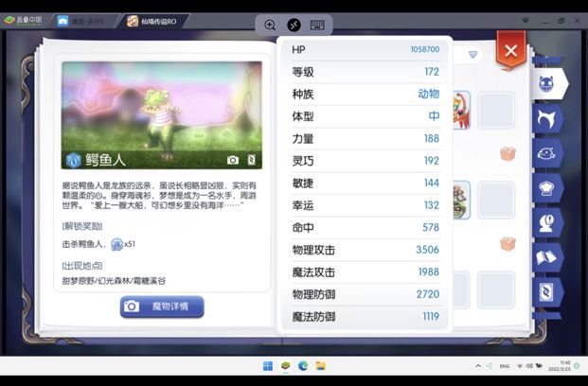Click the 命中 row showing 578
588x386 pixels.
365,227
